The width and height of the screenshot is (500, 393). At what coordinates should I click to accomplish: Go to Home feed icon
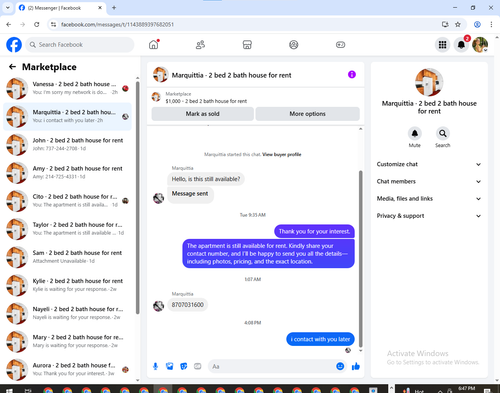(x=154, y=45)
